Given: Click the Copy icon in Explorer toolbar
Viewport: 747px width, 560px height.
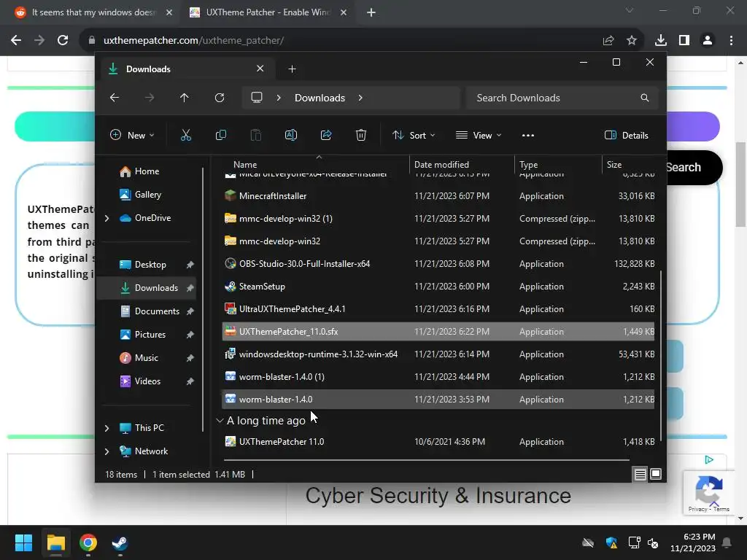Looking at the screenshot, I should click(x=220, y=135).
